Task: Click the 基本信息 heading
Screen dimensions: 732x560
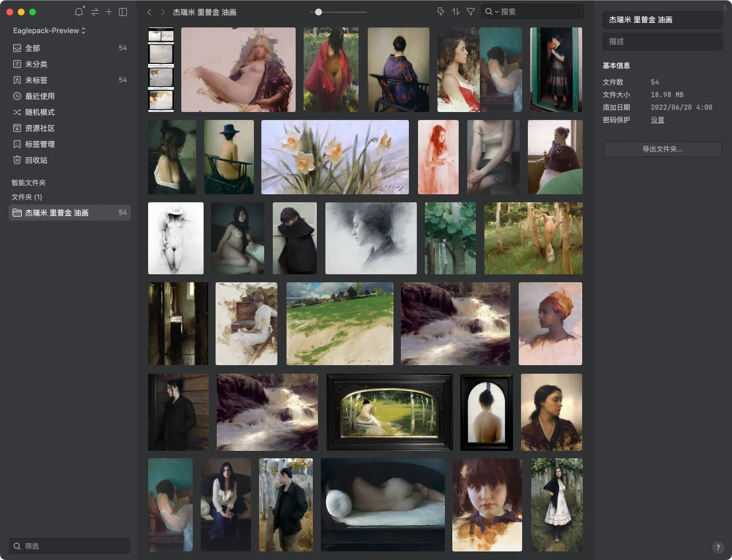Action: coord(616,66)
